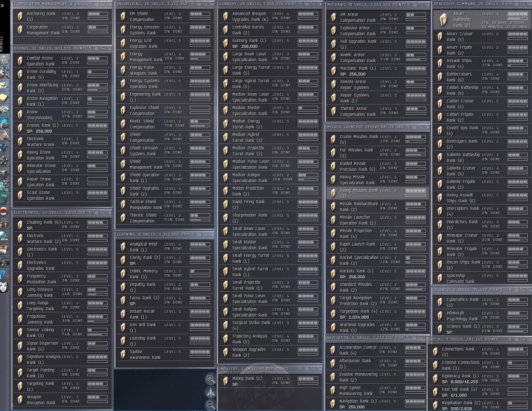Click the skill book icon for Drone Sharpshooting
532x411 pixels.
[x=19, y=115]
